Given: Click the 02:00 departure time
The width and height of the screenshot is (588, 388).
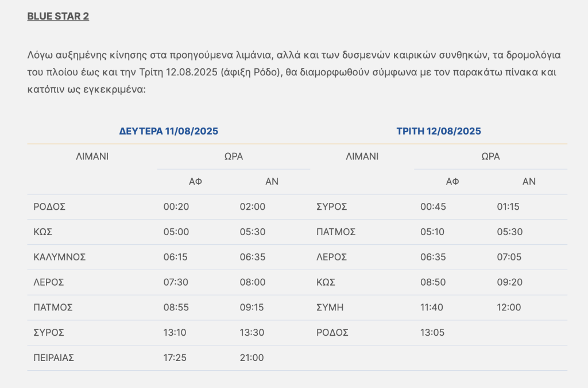Looking at the screenshot, I should (x=253, y=207).
